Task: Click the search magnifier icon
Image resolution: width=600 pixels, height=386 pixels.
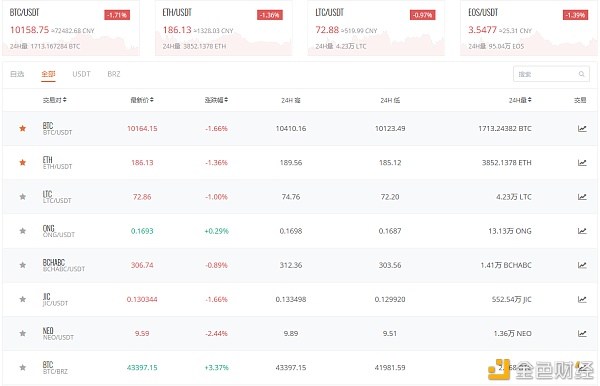Action: click(x=582, y=74)
